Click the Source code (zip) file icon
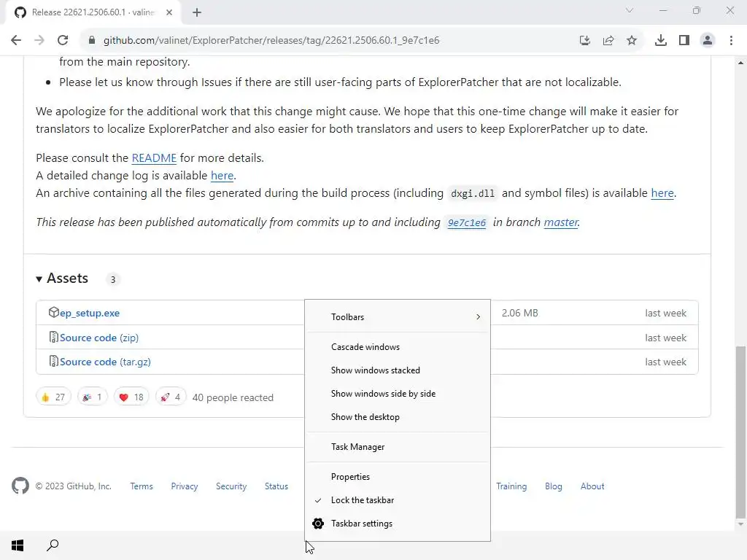This screenshot has width=747, height=560. pos(53,337)
